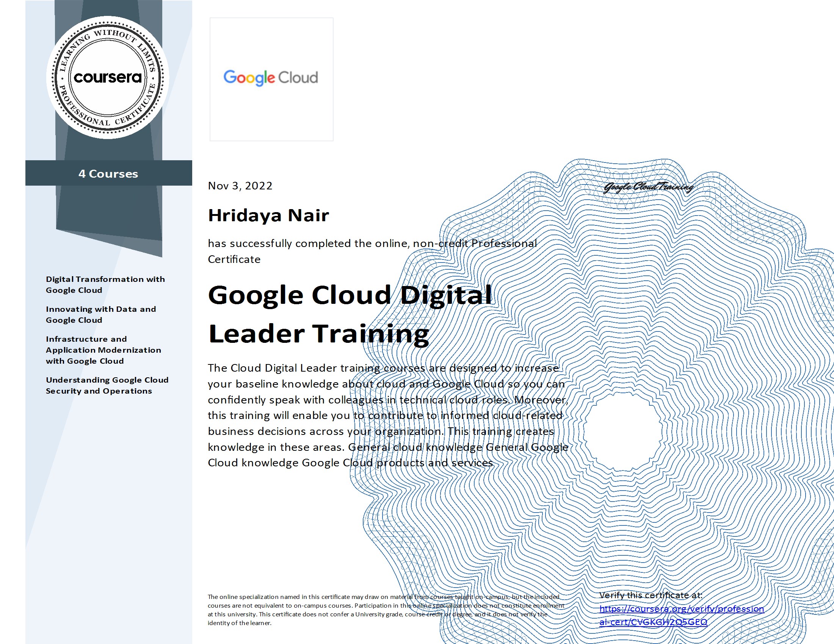The width and height of the screenshot is (834, 644).
Task: Click the 'Google Cloud Training' signature
Action: (648, 187)
